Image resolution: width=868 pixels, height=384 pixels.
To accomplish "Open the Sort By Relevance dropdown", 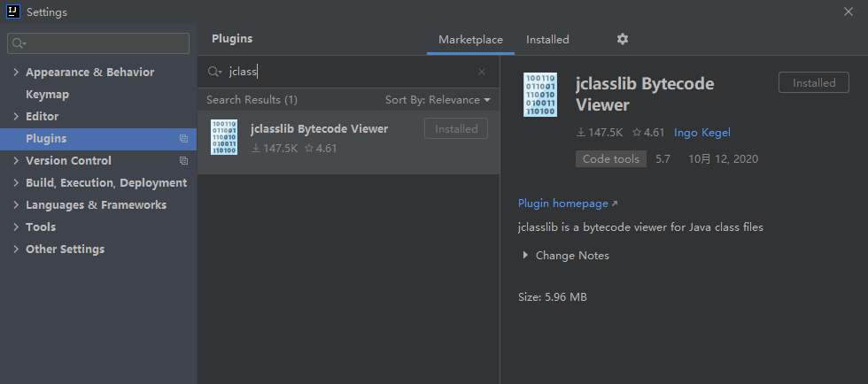I will pos(438,100).
